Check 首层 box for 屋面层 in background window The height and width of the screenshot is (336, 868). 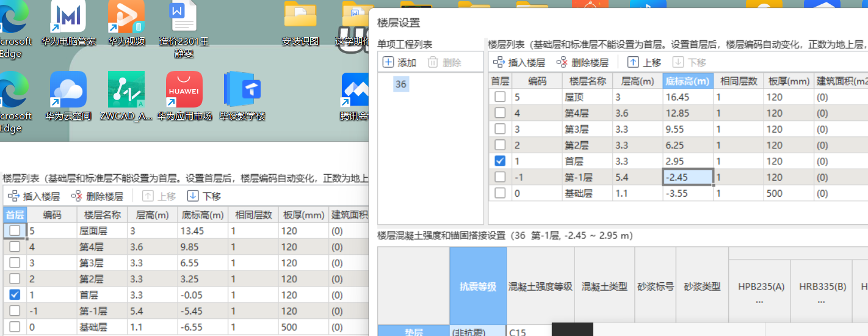[15, 231]
